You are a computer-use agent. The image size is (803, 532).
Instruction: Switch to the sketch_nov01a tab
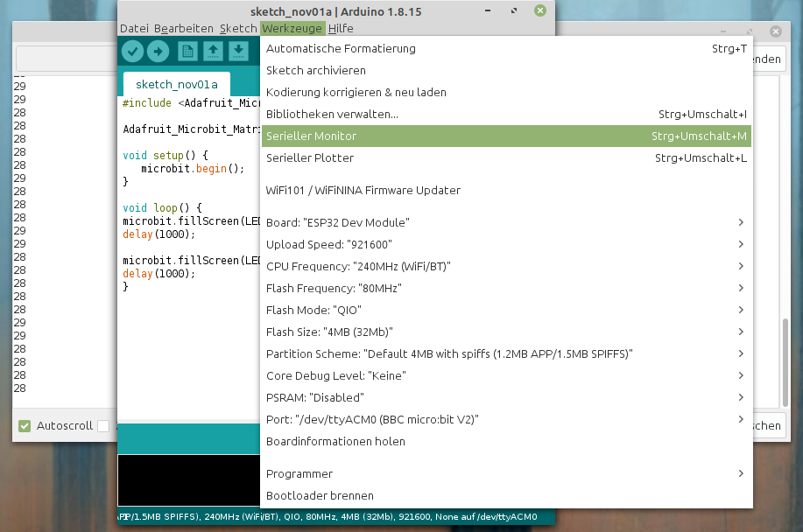(x=177, y=84)
